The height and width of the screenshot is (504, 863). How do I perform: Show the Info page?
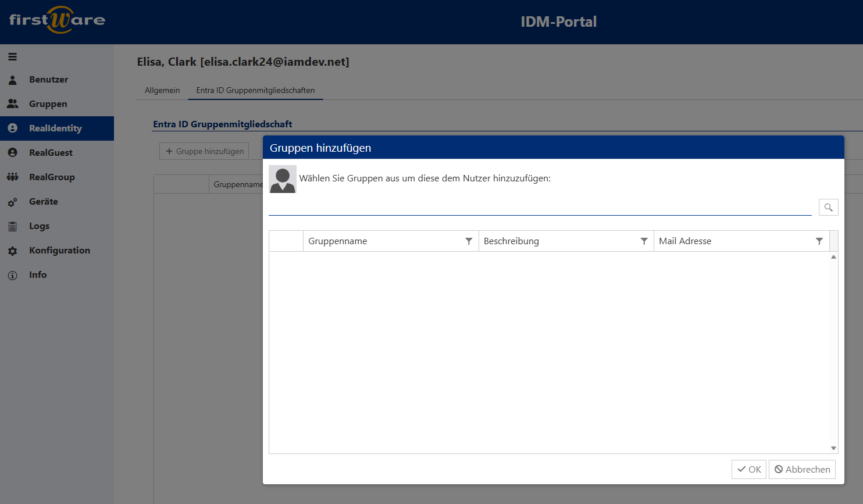[38, 274]
